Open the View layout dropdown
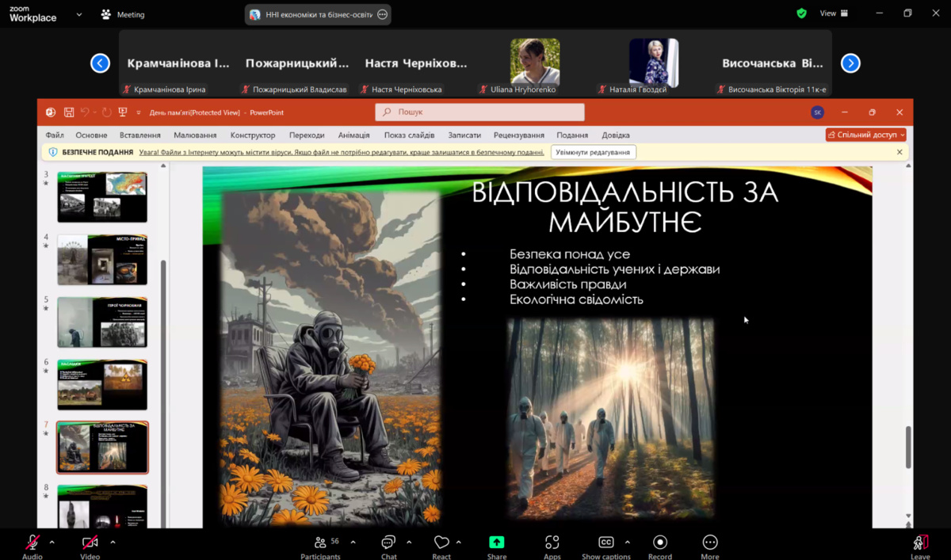This screenshot has width=951, height=560. 834,13
